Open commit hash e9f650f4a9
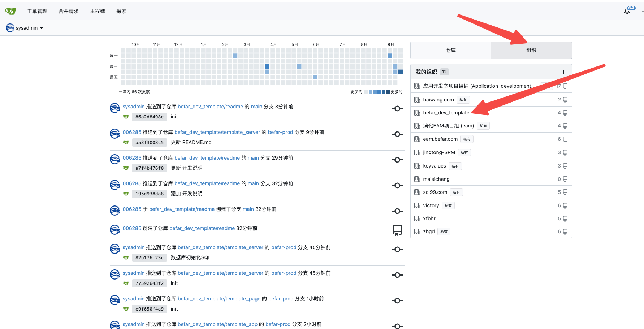The width and height of the screenshot is (644, 329). tap(150, 309)
